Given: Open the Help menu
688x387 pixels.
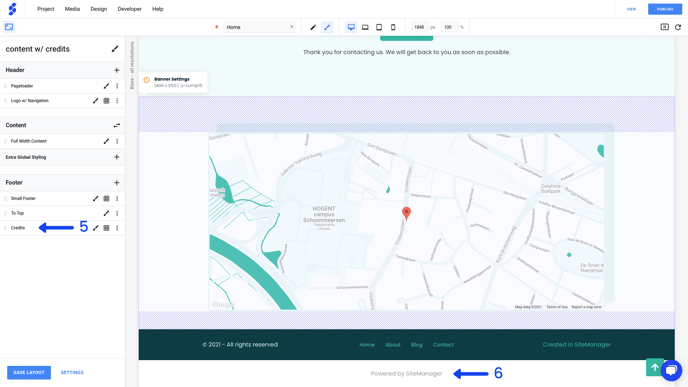Looking at the screenshot, I should [158, 9].
